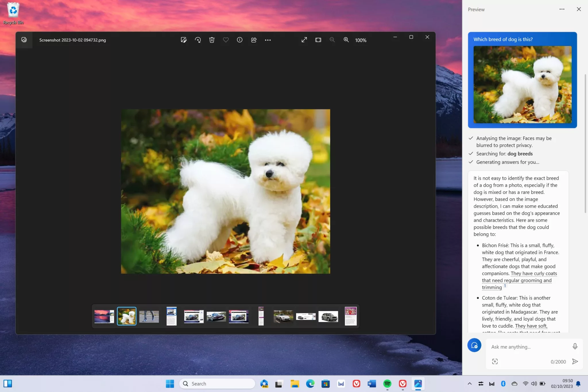Click the send arrow icon in Copilot chat
The width and height of the screenshot is (588, 392).
coord(575,362)
